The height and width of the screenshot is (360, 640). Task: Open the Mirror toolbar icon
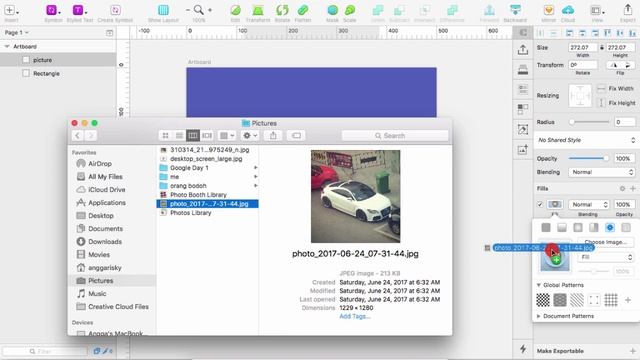pyautogui.click(x=549, y=10)
